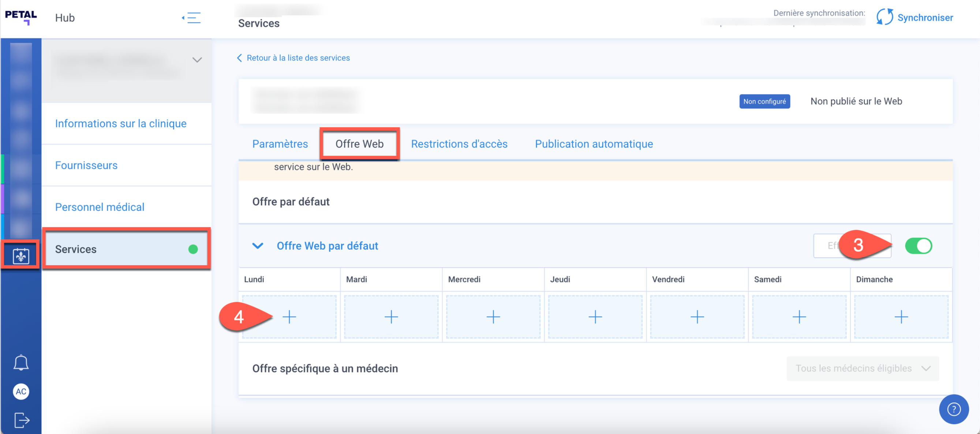Click the Synchroniser link

pos(925,18)
